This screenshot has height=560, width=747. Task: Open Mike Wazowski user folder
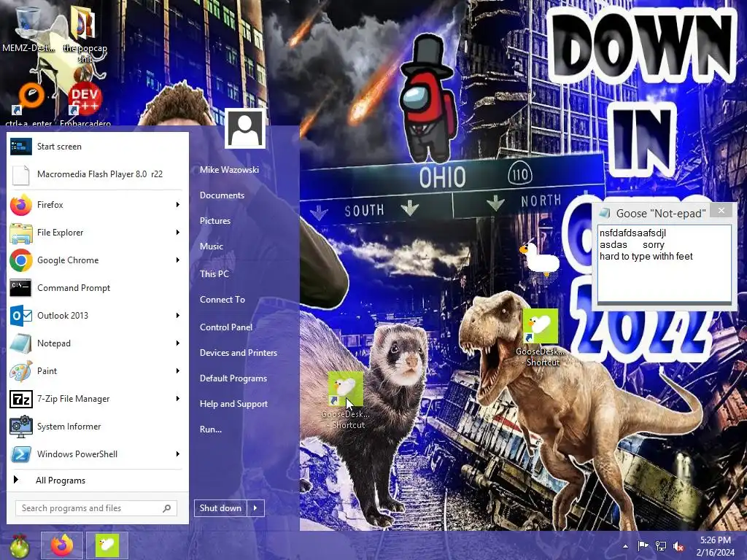click(229, 169)
